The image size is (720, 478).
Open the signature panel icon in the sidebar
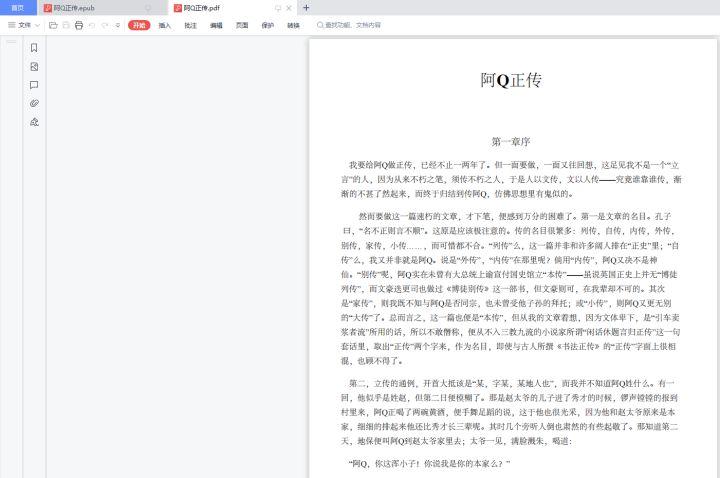[x=34, y=122]
